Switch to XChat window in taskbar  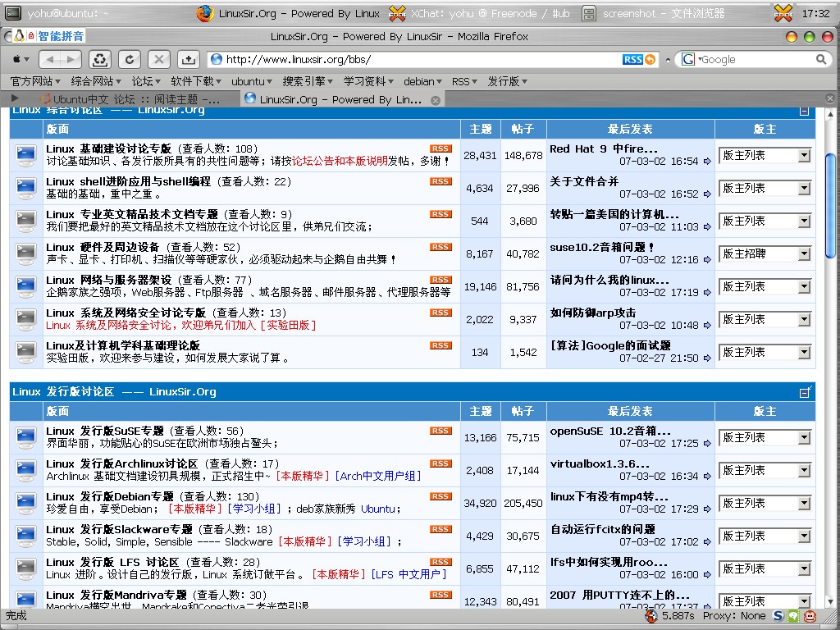coord(479,13)
